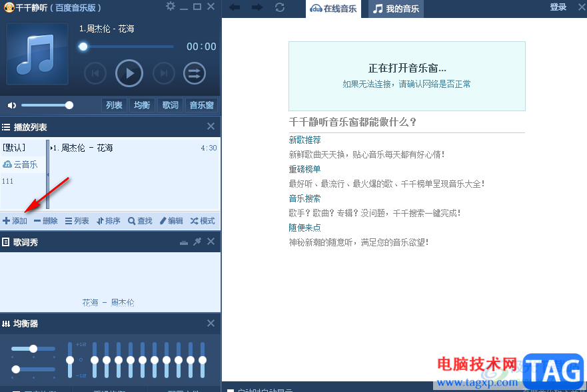The image size is (587, 392).
Task: Change the playback mode with the shuffle icon
Action: click(x=195, y=73)
